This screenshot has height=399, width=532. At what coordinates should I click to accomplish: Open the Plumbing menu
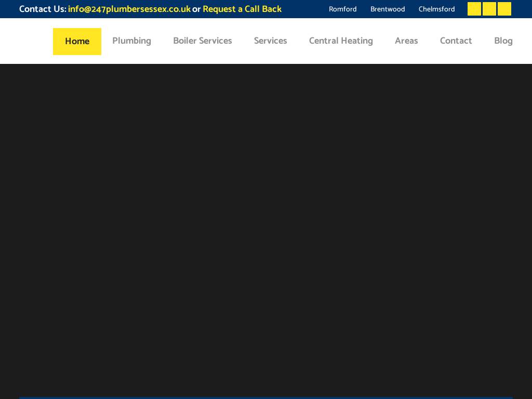[131, 41]
